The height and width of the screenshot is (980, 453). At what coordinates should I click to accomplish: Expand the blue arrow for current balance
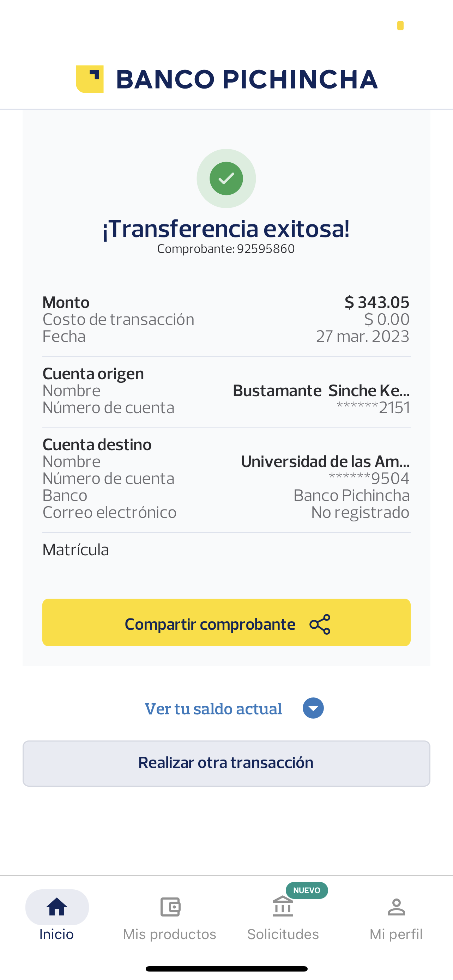point(313,708)
